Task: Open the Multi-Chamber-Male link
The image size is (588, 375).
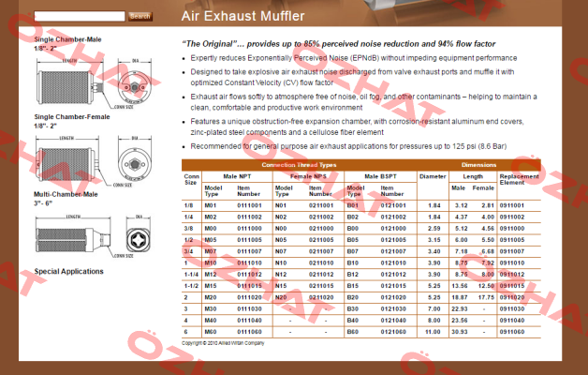Action: tap(66, 194)
